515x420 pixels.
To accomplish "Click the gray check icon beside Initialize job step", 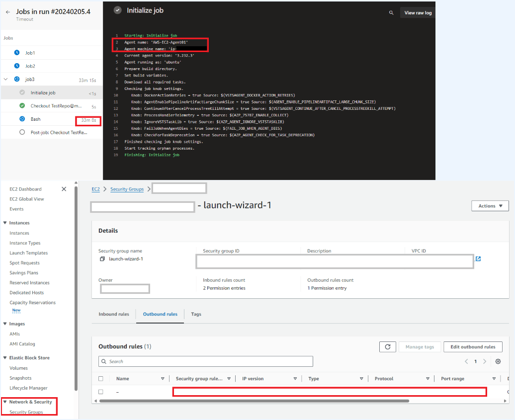I will pos(22,92).
